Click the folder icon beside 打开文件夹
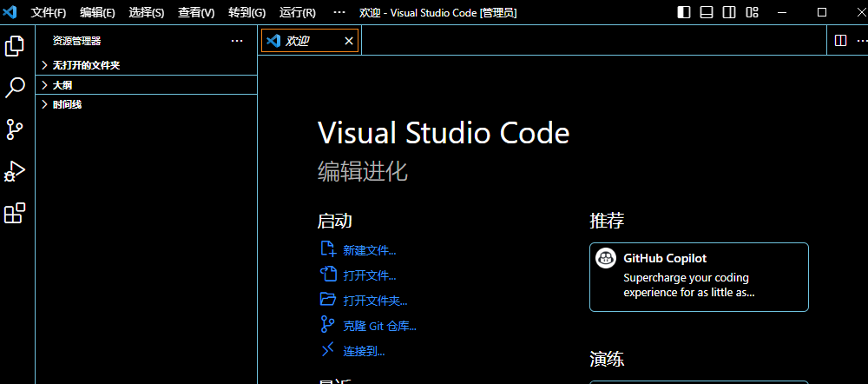The image size is (868, 384). pyautogui.click(x=328, y=299)
